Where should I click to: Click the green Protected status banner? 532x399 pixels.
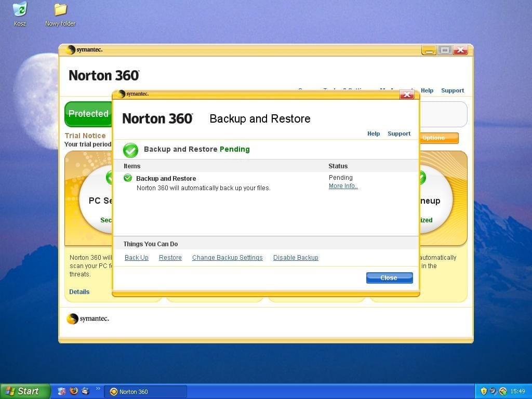pyautogui.click(x=88, y=114)
